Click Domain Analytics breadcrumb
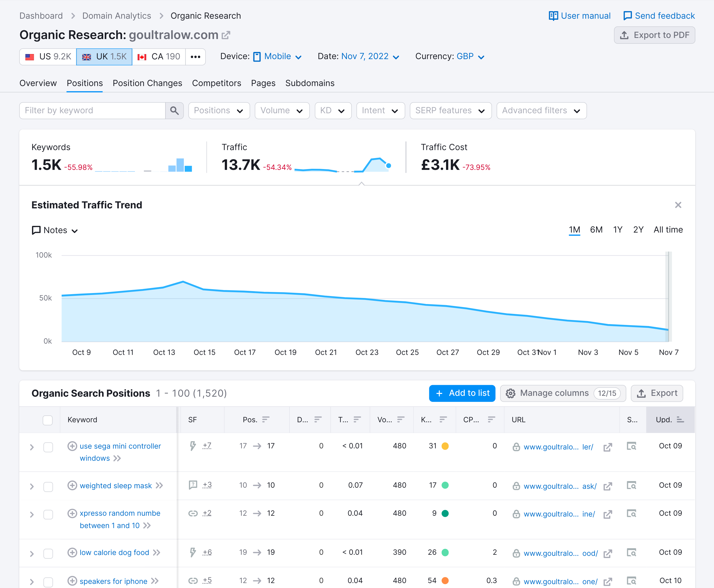This screenshot has height=588, width=714. click(x=117, y=16)
